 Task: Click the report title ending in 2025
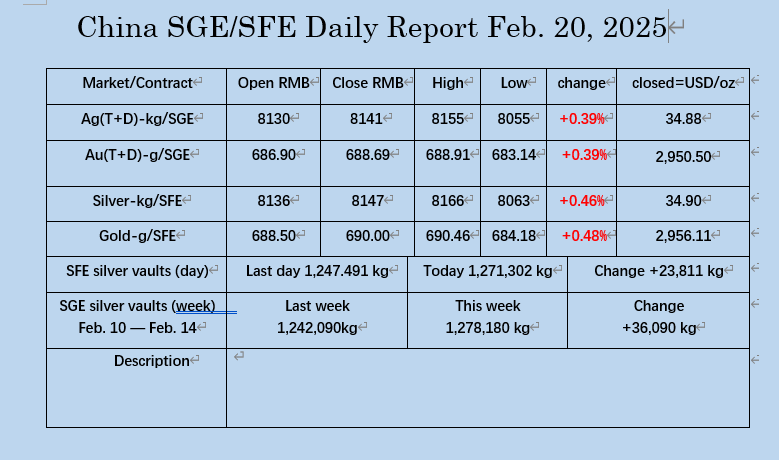(372, 27)
